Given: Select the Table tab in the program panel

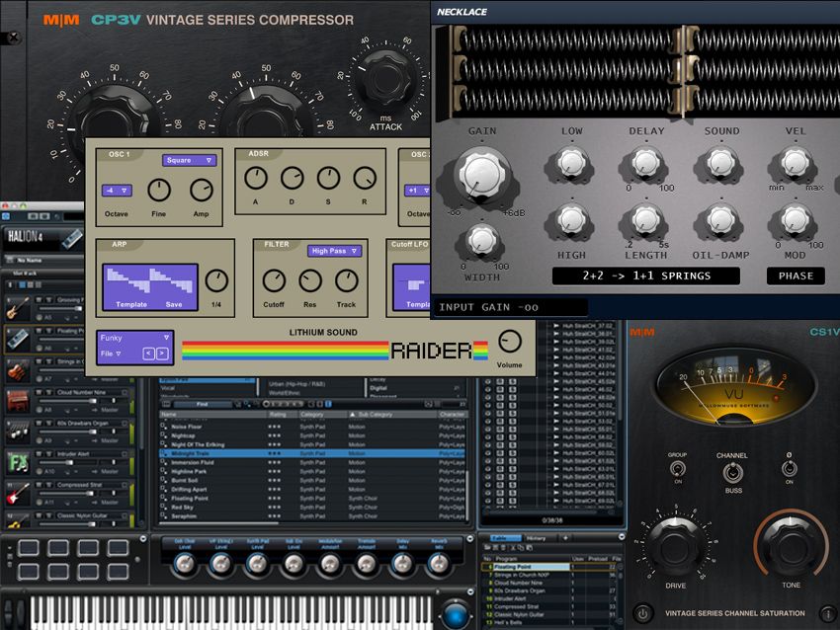Looking at the screenshot, I should pos(506,537).
